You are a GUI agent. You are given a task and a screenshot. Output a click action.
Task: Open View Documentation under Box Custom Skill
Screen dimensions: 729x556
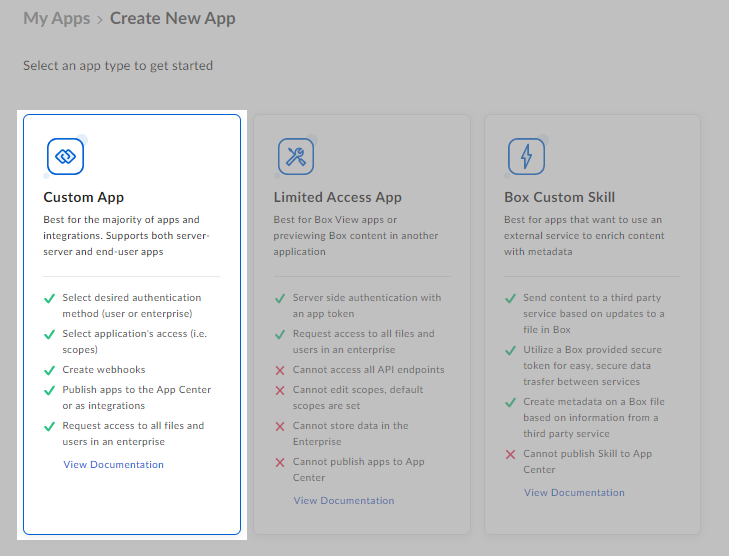pyautogui.click(x=574, y=492)
